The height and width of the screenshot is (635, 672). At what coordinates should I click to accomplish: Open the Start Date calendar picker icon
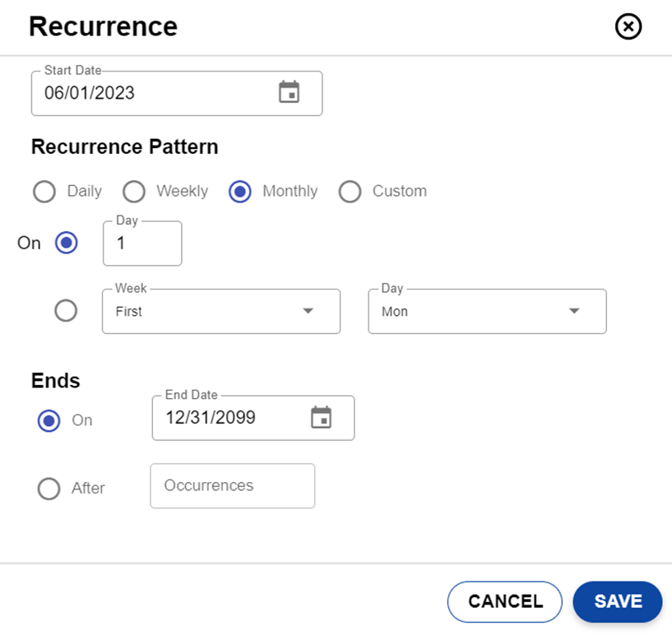point(289,92)
